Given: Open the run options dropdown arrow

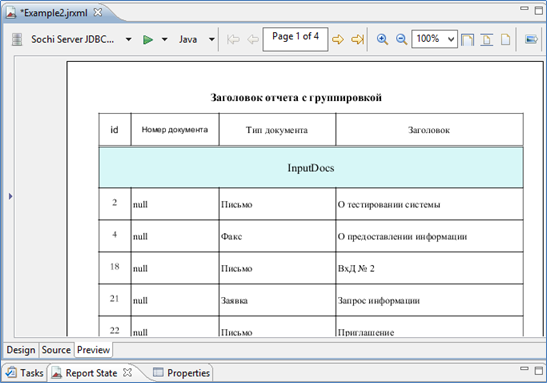Looking at the screenshot, I should (x=165, y=39).
